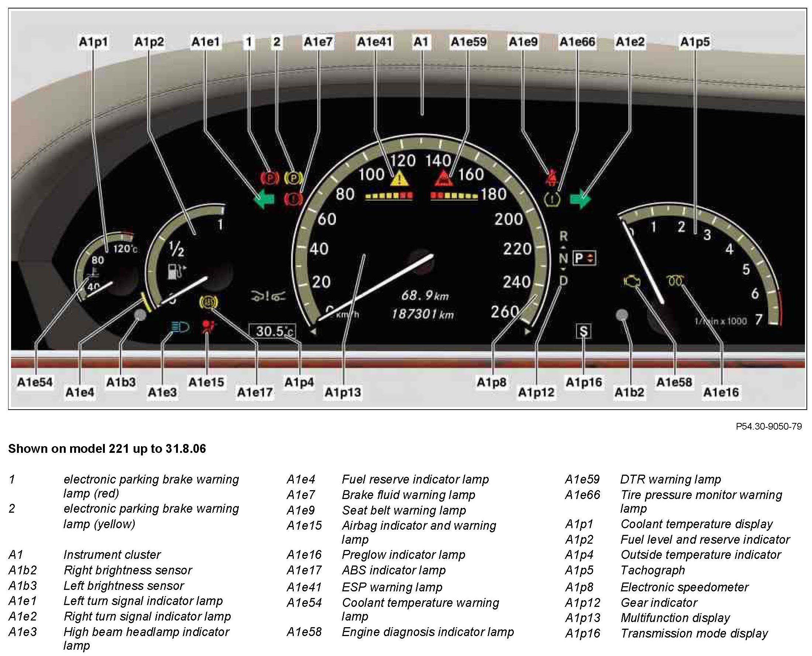Click the figure number P54.30-9050-79
This screenshot has width=812, height=656.
768,426
